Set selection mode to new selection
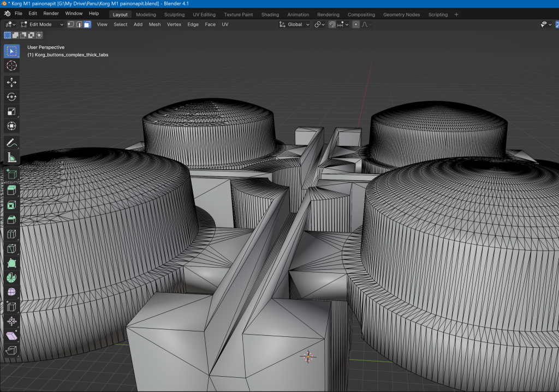This screenshot has width=559, height=392. [7, 35]
